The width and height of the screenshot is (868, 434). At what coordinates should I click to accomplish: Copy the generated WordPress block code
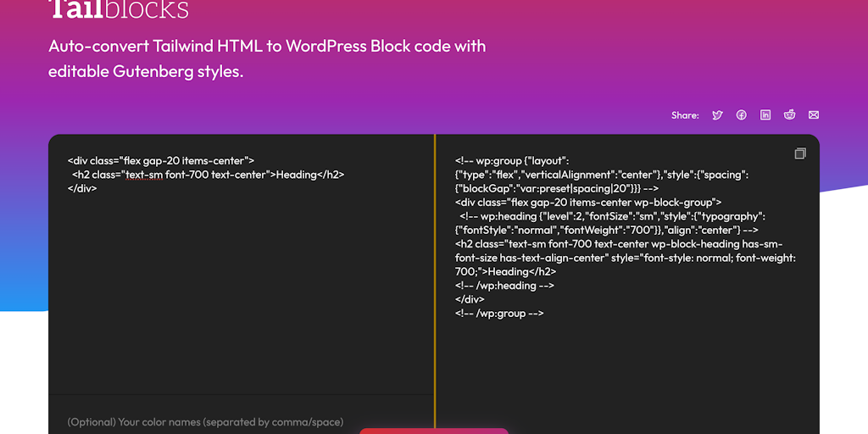[x=800, y=153]
